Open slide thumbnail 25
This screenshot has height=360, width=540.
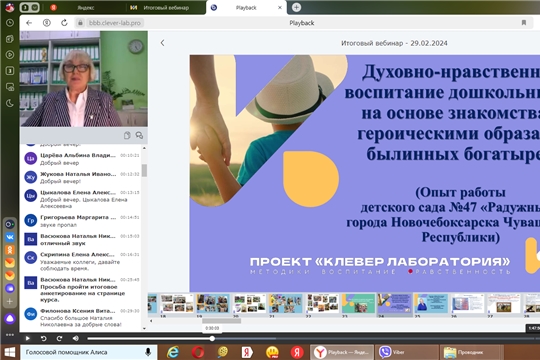pos(431,304)
